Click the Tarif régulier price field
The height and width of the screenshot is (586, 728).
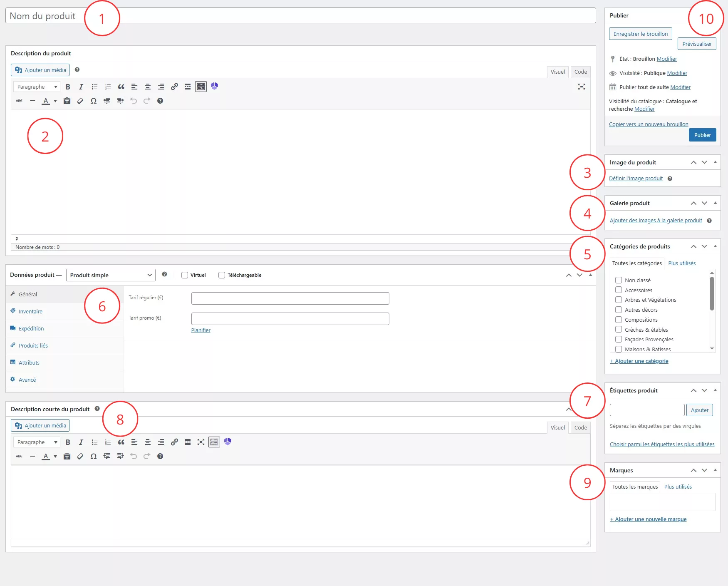tap(290, 298)
